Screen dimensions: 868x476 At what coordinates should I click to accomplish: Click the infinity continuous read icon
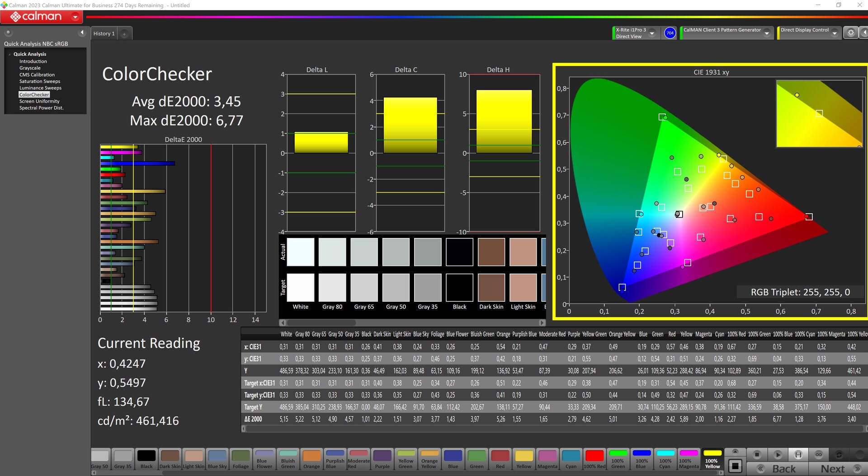coord(818,455)
